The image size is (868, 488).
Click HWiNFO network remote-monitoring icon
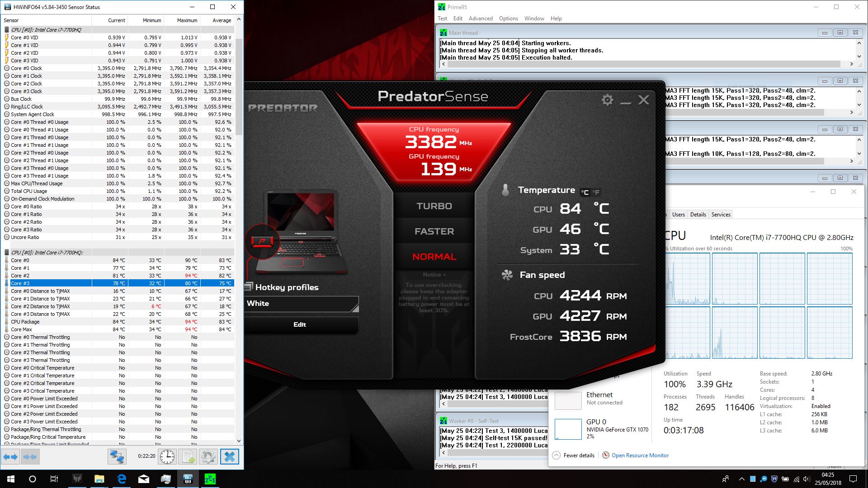[117, 457]
